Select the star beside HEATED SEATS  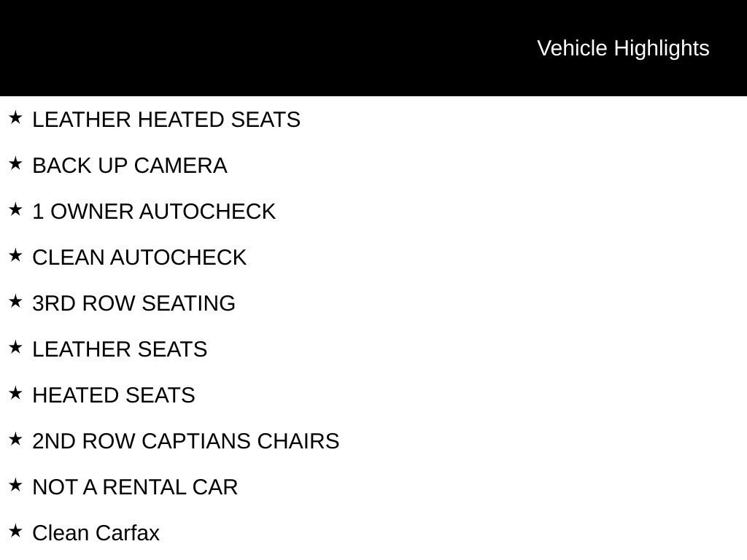coord(16,393)
